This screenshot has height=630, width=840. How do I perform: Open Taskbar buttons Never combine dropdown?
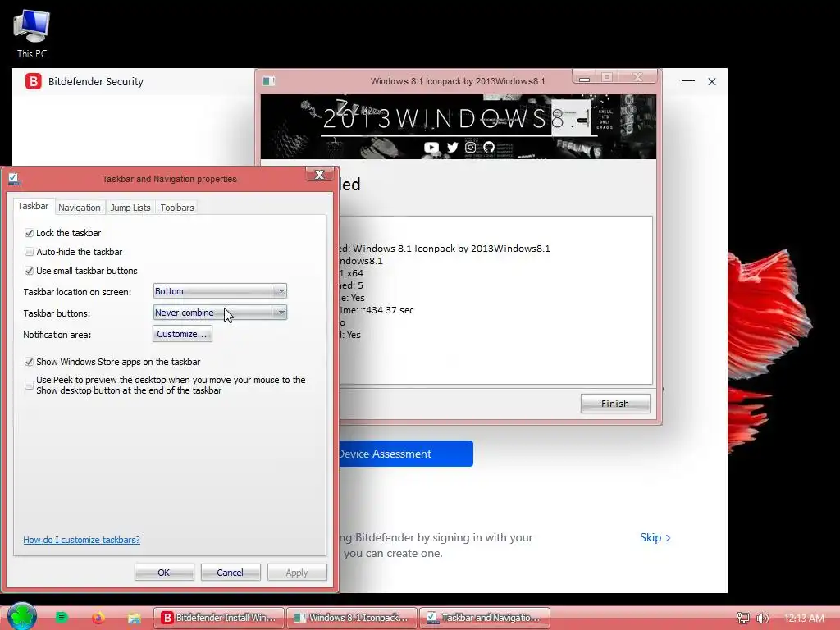(x=220, y=313)
